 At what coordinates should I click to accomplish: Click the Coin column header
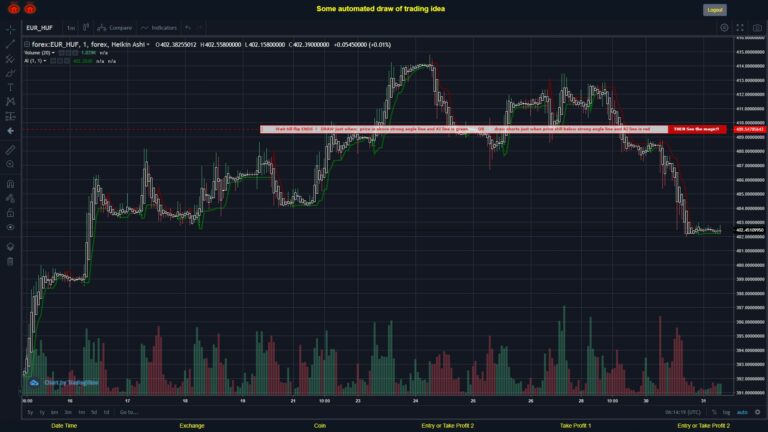pos(320,426)
